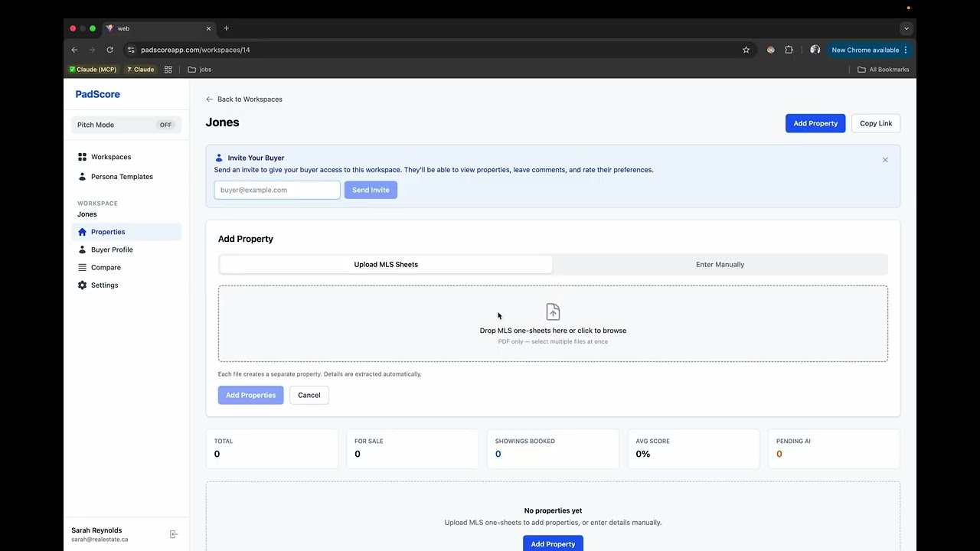Open the Claude (MCP) bookmark

(x=93, y=70)
